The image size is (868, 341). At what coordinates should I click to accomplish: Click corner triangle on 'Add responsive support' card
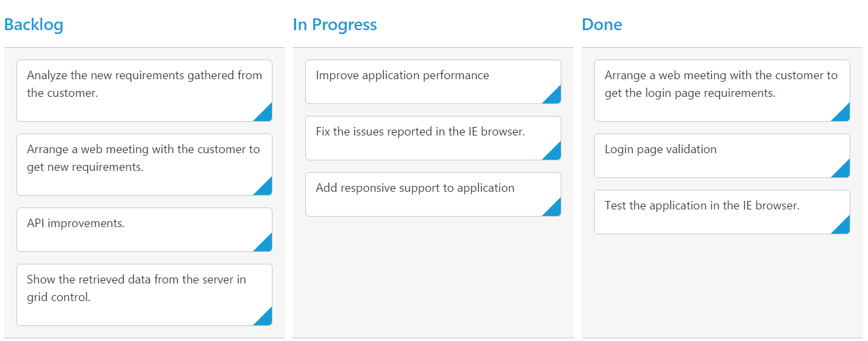(554, 209)
